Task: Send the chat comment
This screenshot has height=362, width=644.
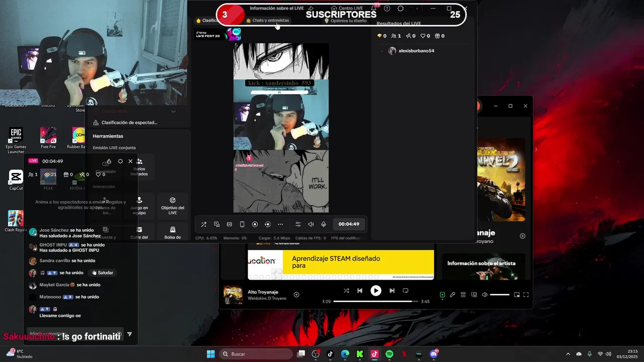Action: coord(129,334)
